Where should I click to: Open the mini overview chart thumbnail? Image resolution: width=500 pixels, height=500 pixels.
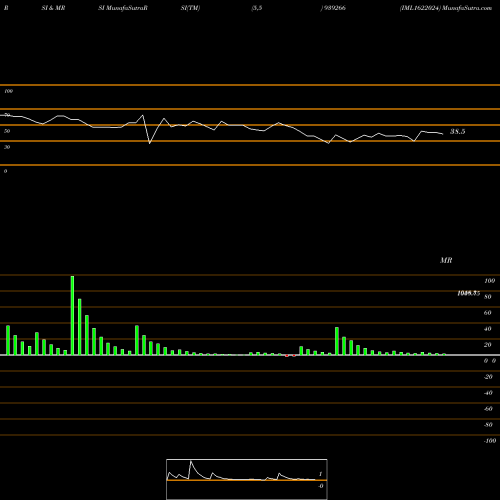point(247,479)
